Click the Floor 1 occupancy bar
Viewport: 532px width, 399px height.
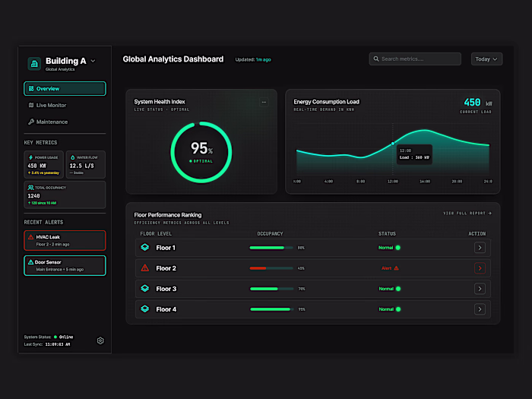pos(271,248)
